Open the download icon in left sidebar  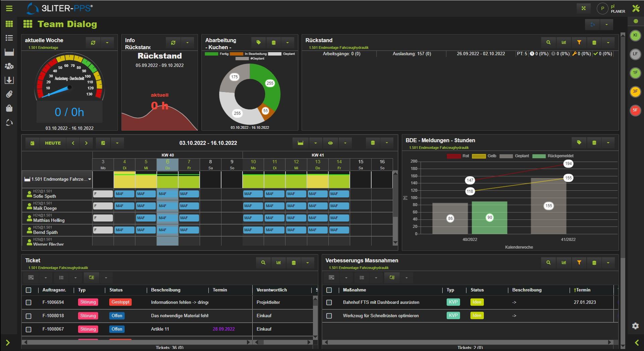click(x=9, y=80)
